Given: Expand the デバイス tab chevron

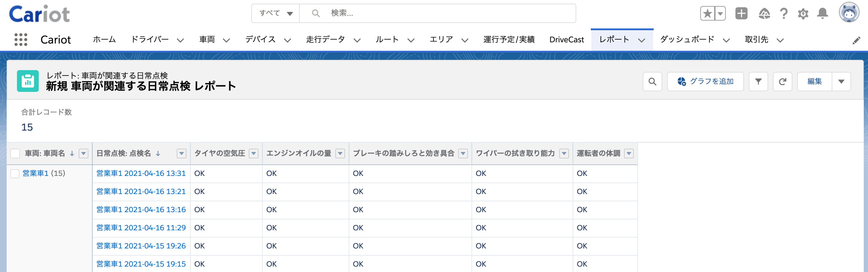Looking at the screenshot, I should (x=288, y=40).
